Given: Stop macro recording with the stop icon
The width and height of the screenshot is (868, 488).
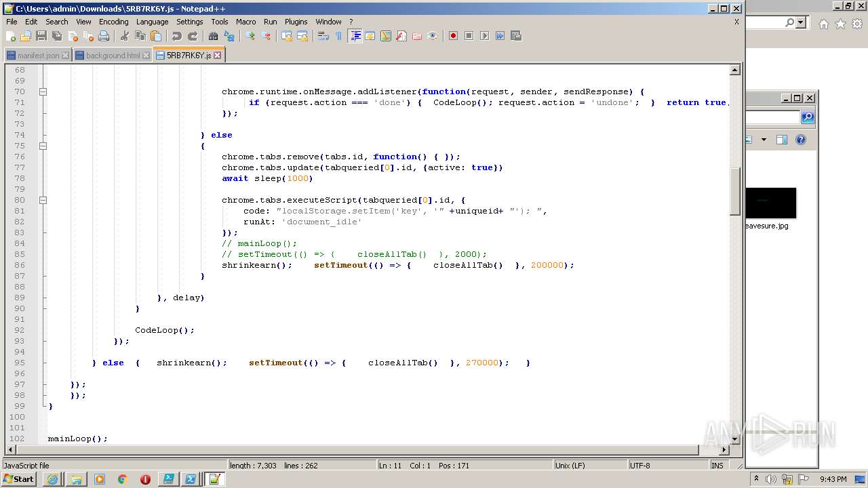Looking at the screenshot, I should tap(469, 36).
